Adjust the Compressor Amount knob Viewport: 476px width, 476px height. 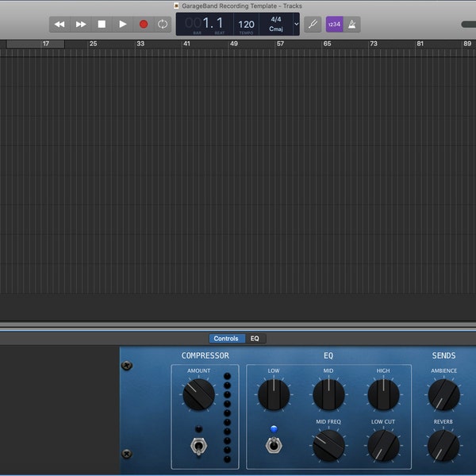(199, 394)
